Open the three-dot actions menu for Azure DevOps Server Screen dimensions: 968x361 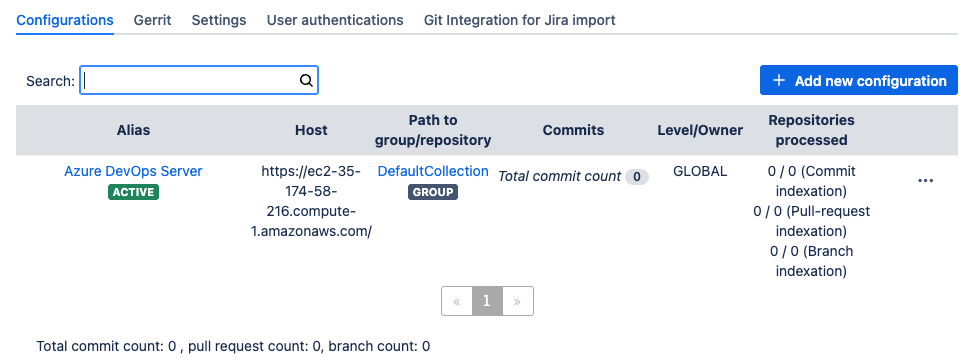925,181
